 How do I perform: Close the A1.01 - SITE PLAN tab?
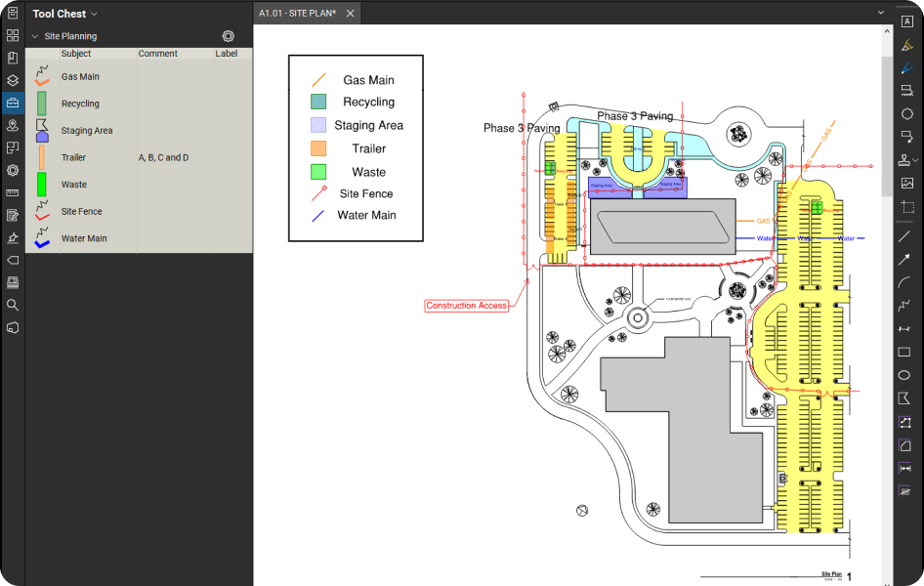click(x=351, y=14)
